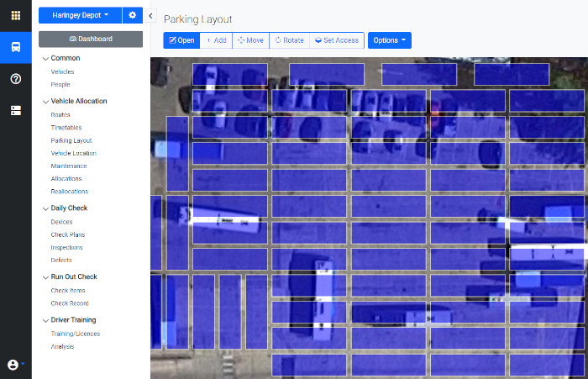Open the Haringey Depot dropdown
This screenshot has width=588, height=379.
81,15
